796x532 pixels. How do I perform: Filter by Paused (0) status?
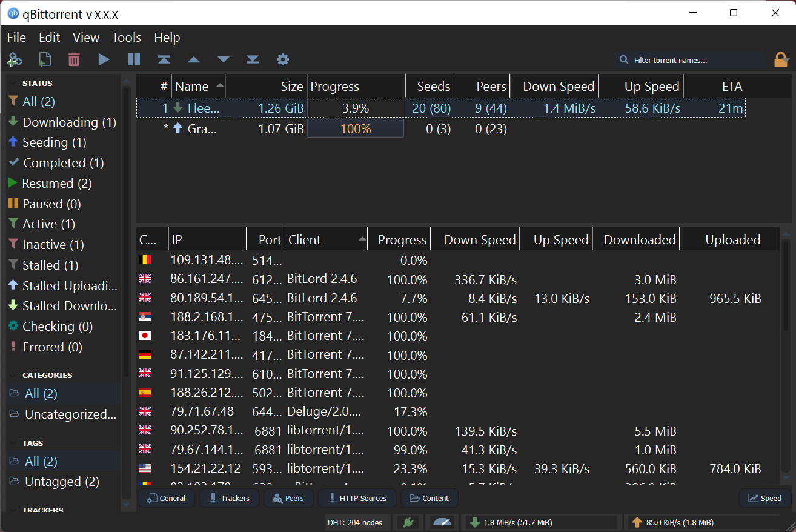click(64, 204)
